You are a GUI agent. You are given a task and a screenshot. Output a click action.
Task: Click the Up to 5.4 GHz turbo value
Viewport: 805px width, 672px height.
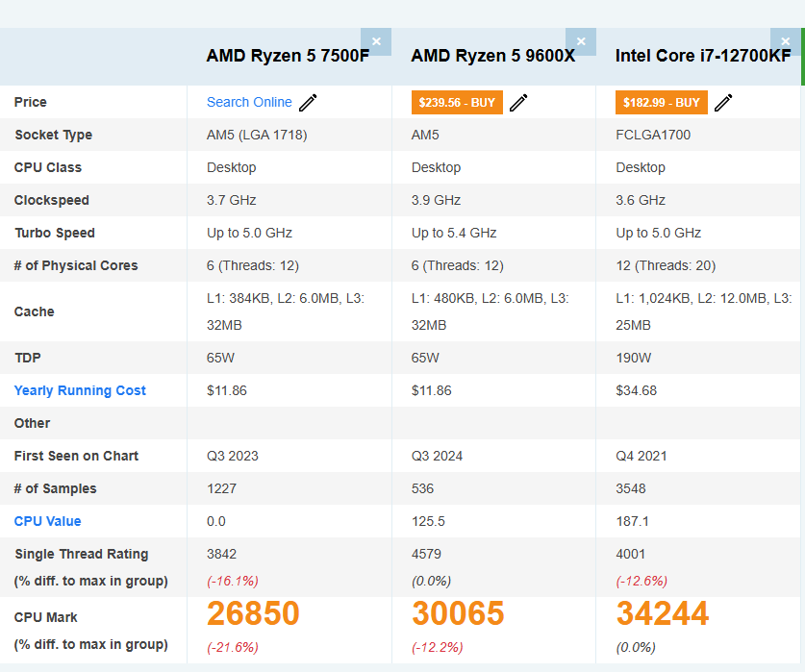(454, 233)
